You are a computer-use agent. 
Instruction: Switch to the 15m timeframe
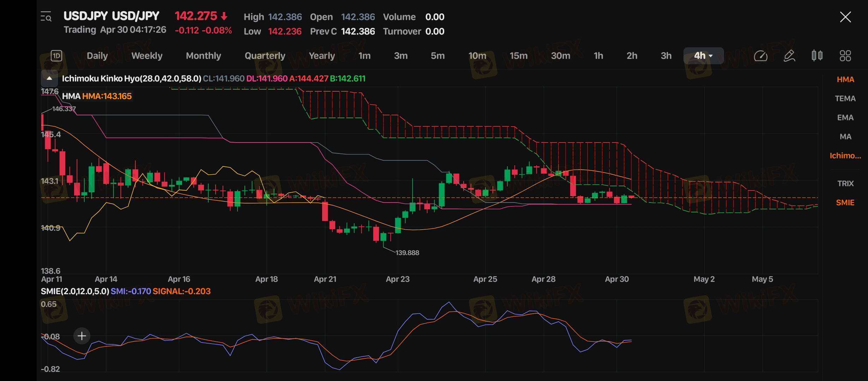518,56
